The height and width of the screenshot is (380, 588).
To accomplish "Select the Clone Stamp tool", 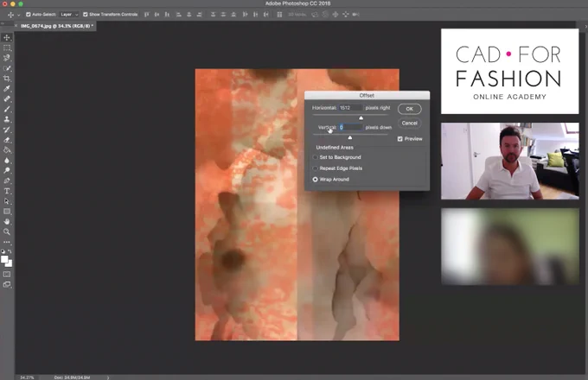I will coord(7,119).
